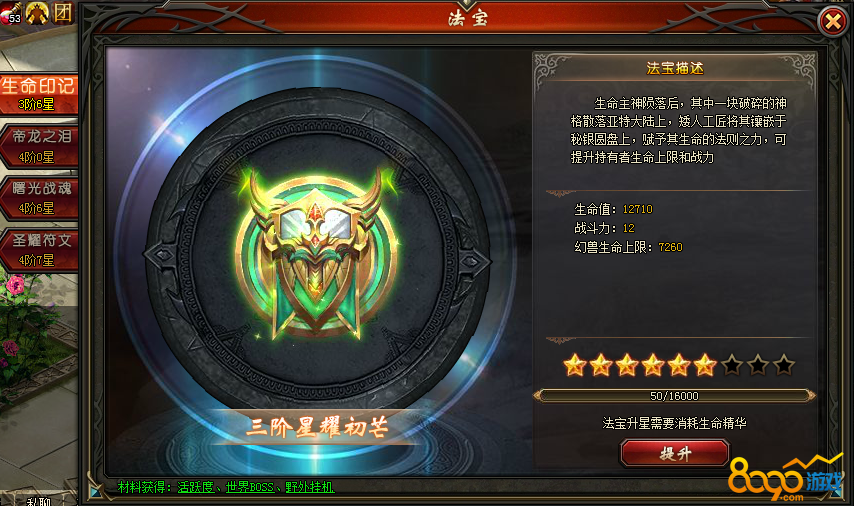The image size is (854, 506).
Task: Open the 世界BOSS material link
Action: [250, 487]
